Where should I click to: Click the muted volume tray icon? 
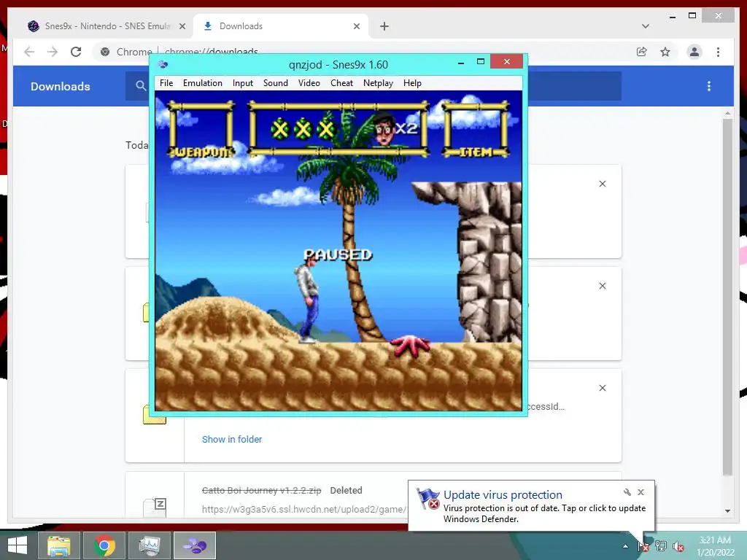coord(678,547)
